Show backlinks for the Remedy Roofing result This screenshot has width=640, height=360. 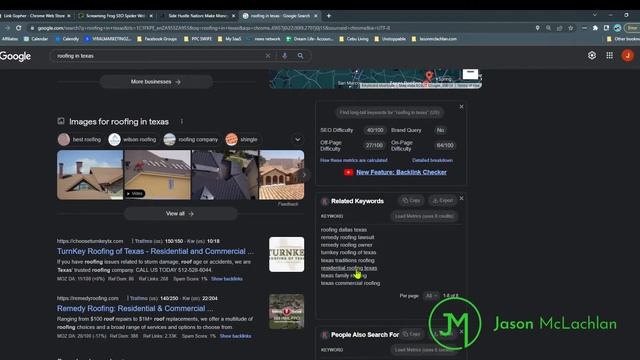(235, 336)
